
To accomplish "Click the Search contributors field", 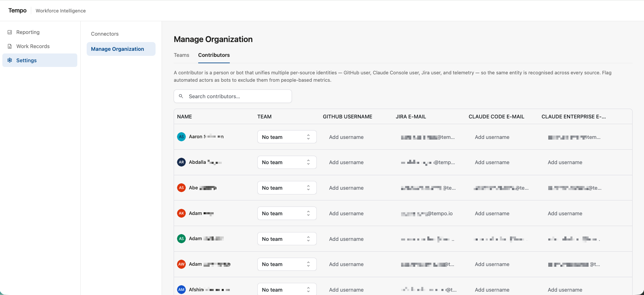I will pos(233,96).
